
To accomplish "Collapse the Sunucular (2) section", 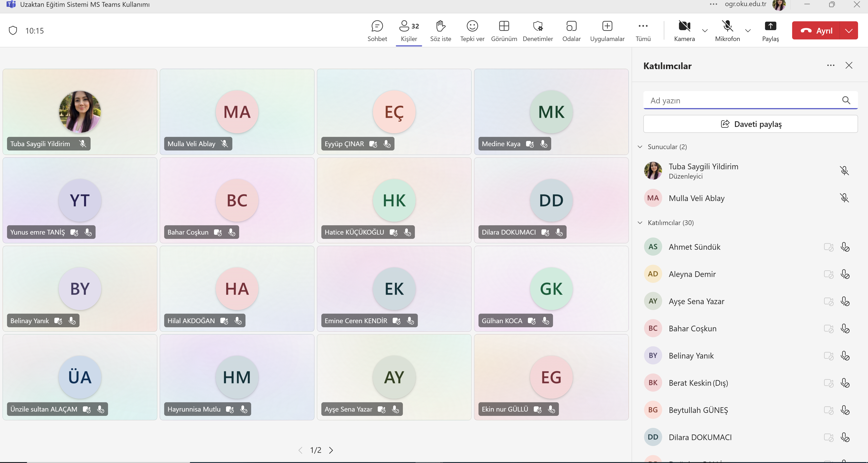I will point(640,147).
